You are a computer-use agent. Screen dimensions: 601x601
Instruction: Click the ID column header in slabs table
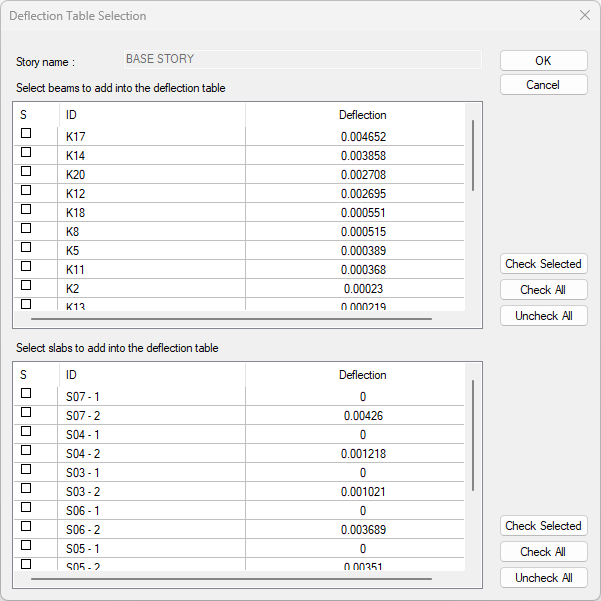tap(71, 375)
